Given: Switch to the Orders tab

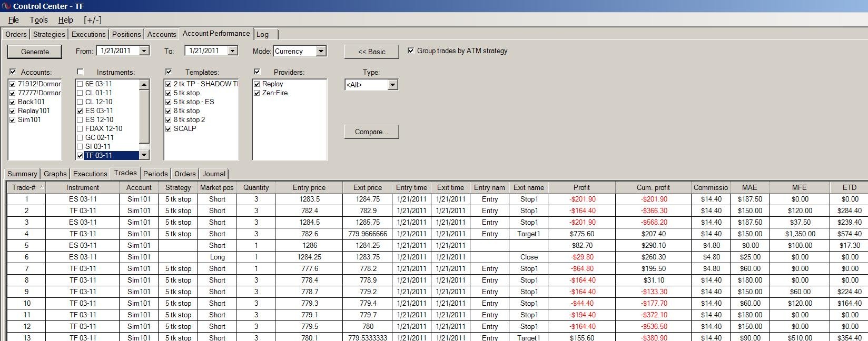Looking at the screenshot, I should (16, 34).
